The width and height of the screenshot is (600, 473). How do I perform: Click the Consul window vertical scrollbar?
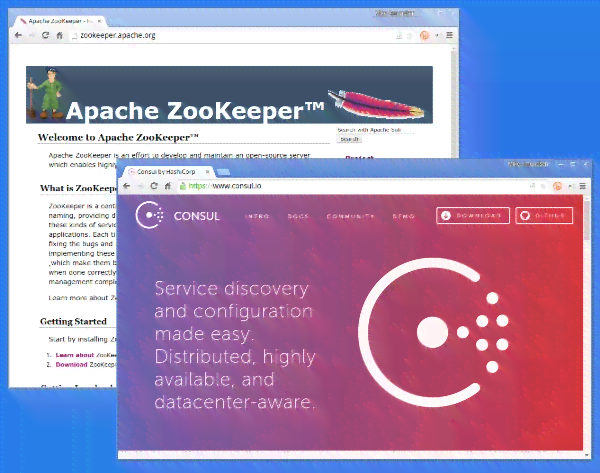[x=587, y=221]
